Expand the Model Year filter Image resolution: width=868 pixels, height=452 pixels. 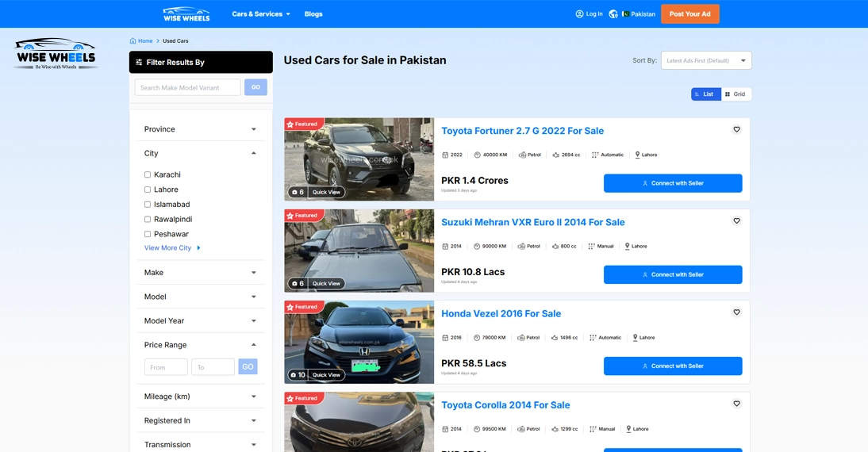point(201,321)
